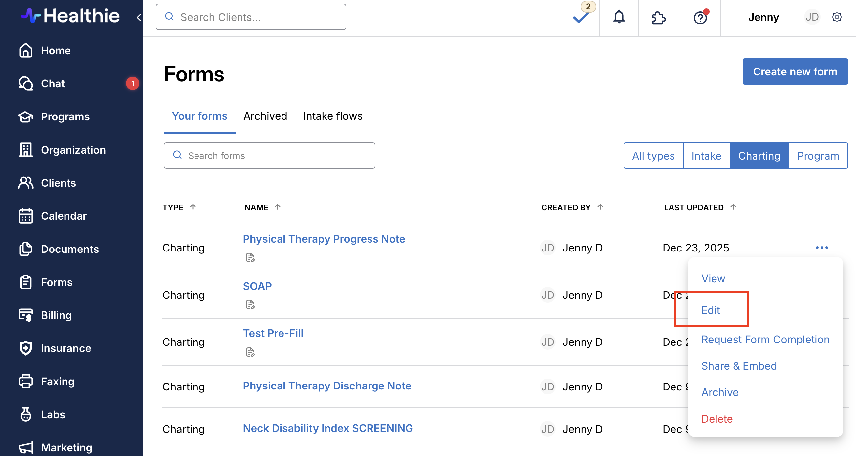The image size is (868, 456).
Task: Click the Create new form button
Action: [x=795, y=72]
